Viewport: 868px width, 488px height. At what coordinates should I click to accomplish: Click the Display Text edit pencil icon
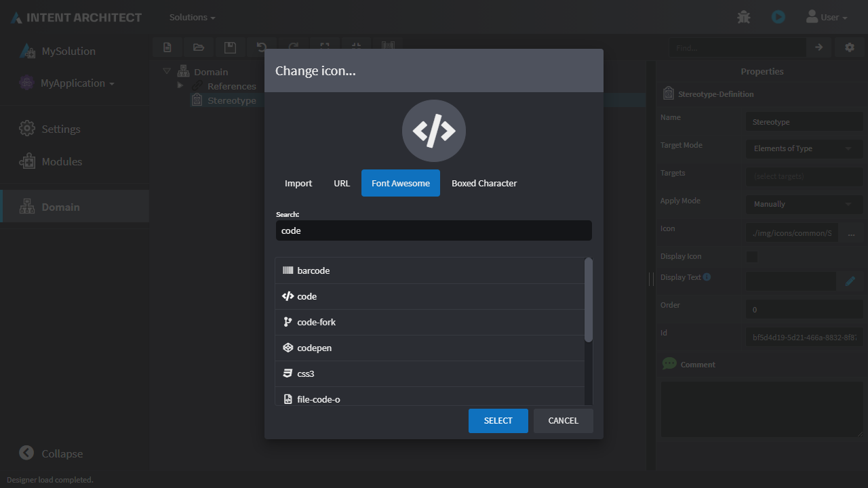[x=850, y=281]
